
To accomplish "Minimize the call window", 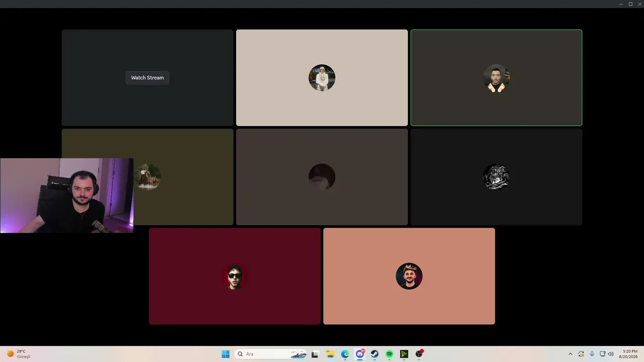I will click(x=621, y=4).
